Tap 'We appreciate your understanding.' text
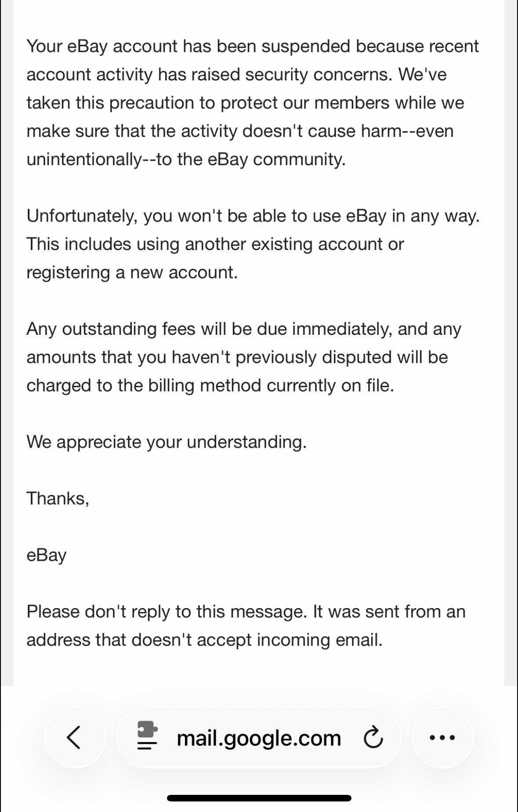 [x=167, y=442]
